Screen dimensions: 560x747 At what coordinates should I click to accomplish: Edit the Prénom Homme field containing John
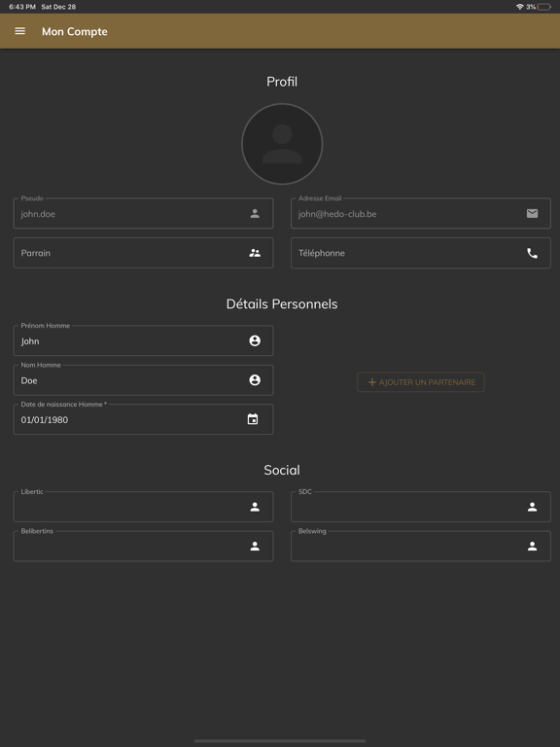(143, 340)
